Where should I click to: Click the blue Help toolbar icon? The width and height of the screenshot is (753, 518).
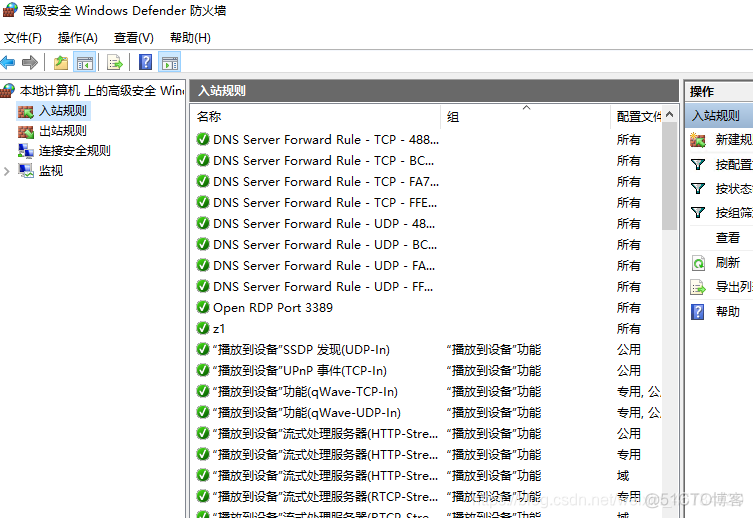tap(145, 62)
